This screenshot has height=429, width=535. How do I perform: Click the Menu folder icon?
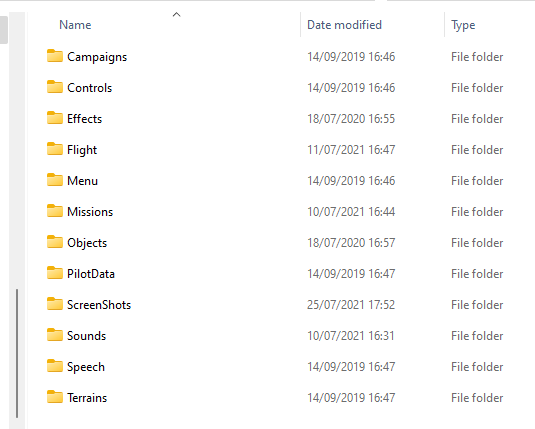click(55, 180)
